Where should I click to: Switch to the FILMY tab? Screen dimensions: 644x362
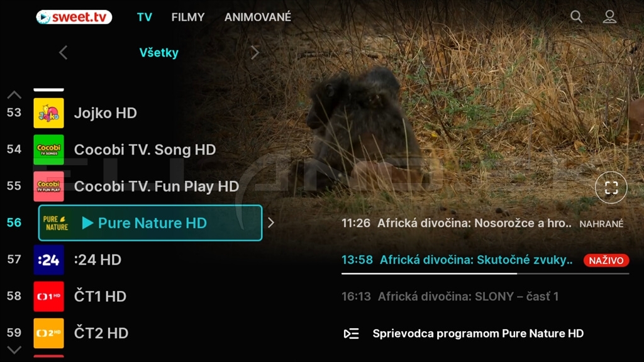pos(187,17)
